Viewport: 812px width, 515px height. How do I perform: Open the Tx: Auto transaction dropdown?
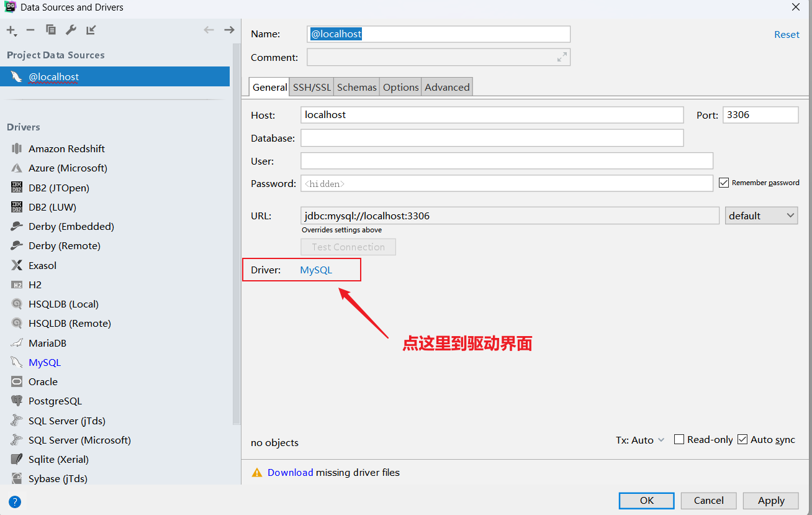click(x=640, y=440)
